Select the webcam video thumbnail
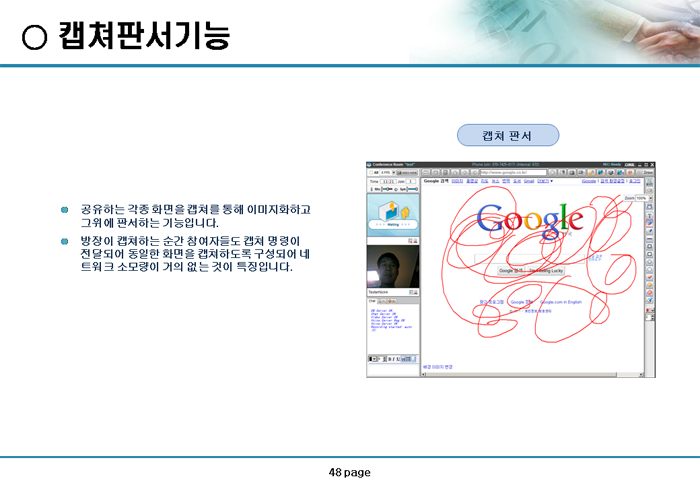 click(393, 267)
